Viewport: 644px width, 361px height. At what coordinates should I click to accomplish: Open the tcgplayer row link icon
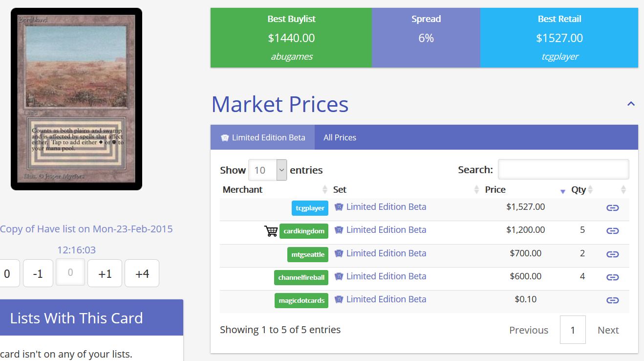pos(612,208)
